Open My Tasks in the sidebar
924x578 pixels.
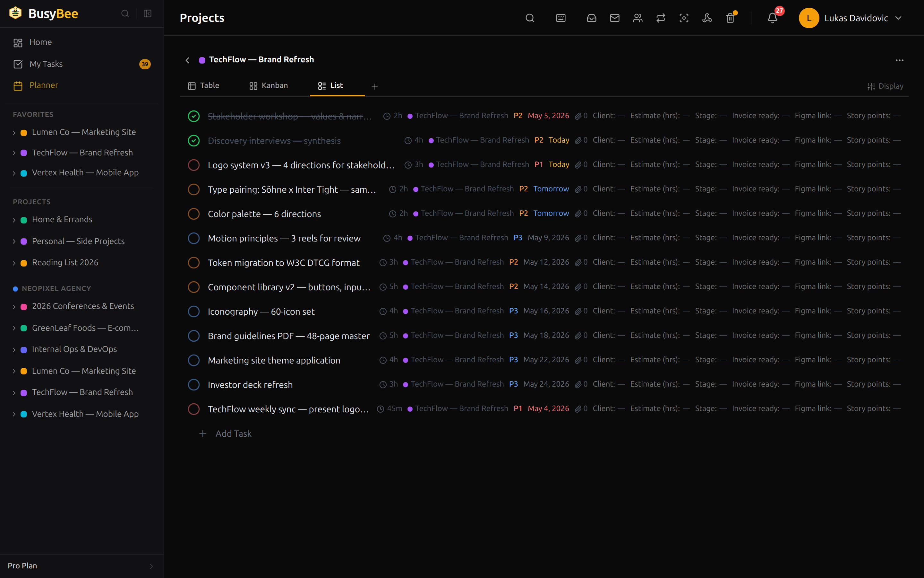coord(82,64)
